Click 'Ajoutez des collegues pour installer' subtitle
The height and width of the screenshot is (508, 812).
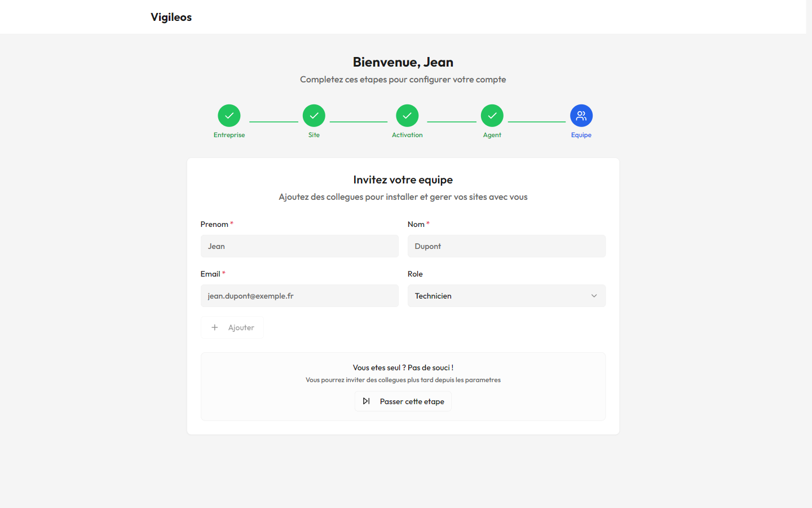click(403, 197)
